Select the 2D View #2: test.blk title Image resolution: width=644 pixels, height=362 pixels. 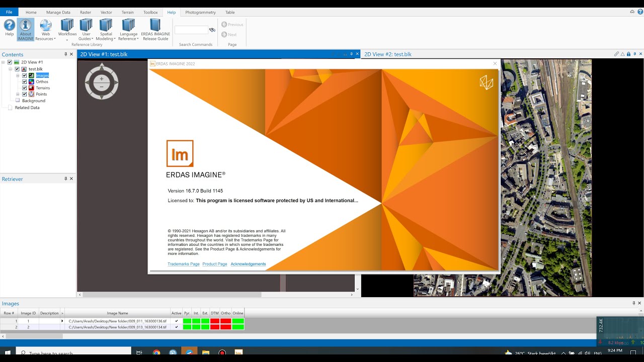(388, 54)
